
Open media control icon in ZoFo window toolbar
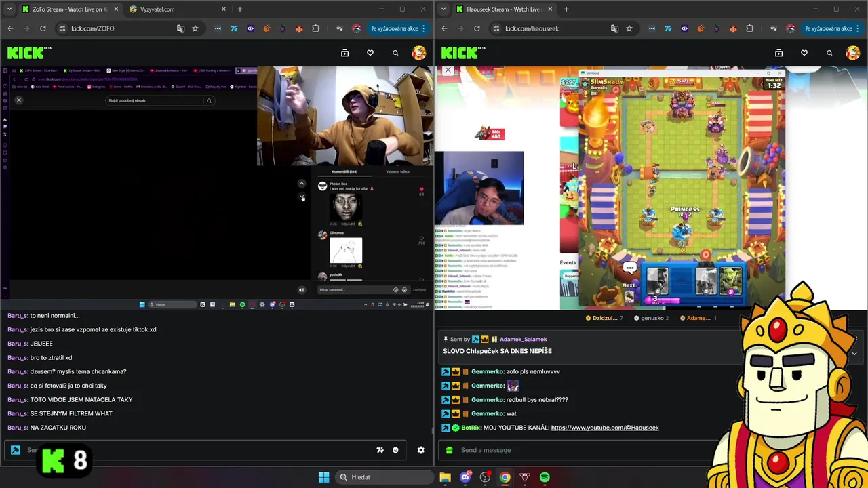click(x=340, y=28)
